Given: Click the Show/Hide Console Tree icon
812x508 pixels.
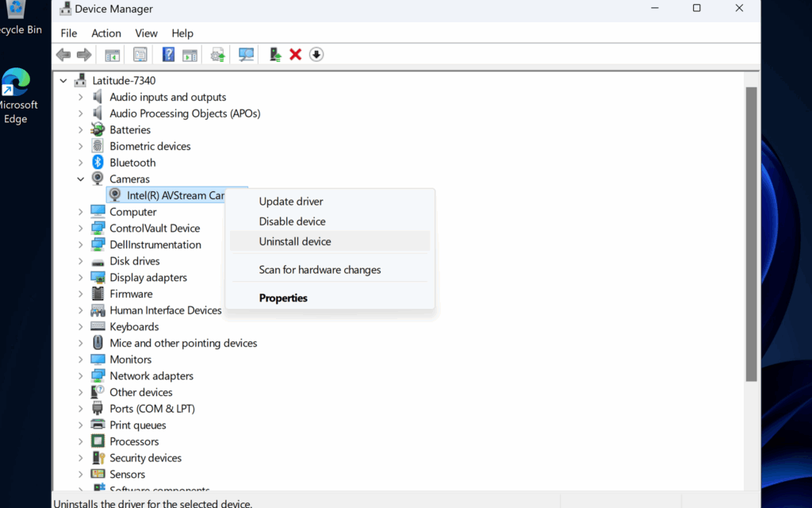Looking at the screenshot, I should (x=113, y=55).
